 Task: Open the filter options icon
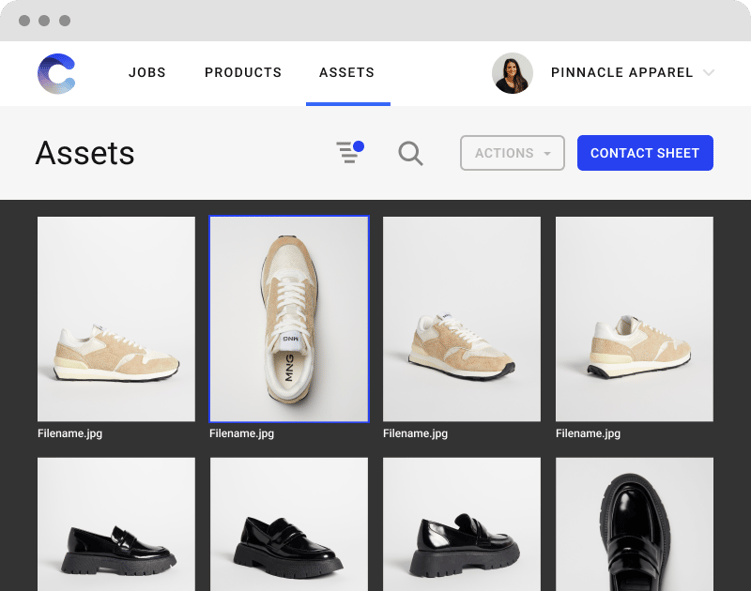pos(350,152)
